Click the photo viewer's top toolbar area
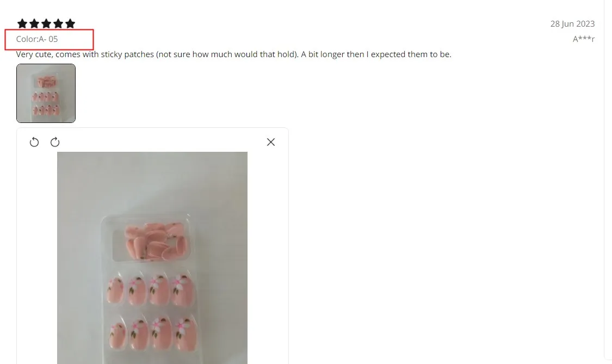Viewport: 612px width, 364px height. pyautogui.click(x=152, y=142)
